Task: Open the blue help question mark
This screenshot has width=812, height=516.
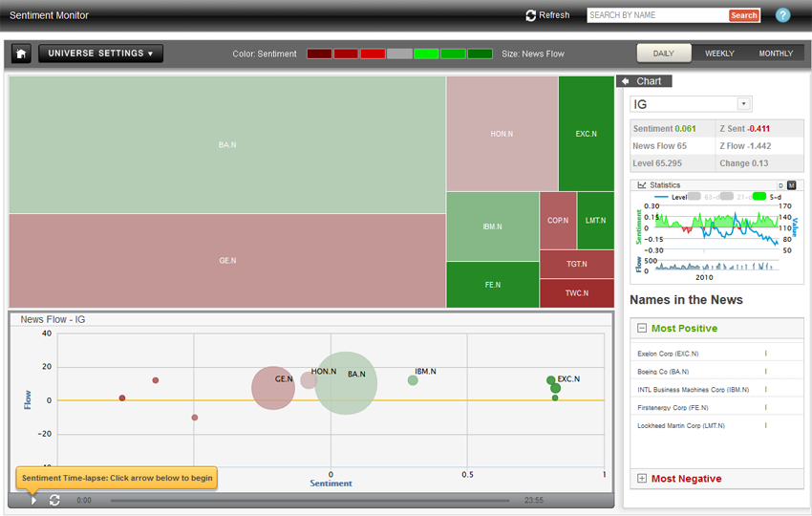Action: coord(782,15)
